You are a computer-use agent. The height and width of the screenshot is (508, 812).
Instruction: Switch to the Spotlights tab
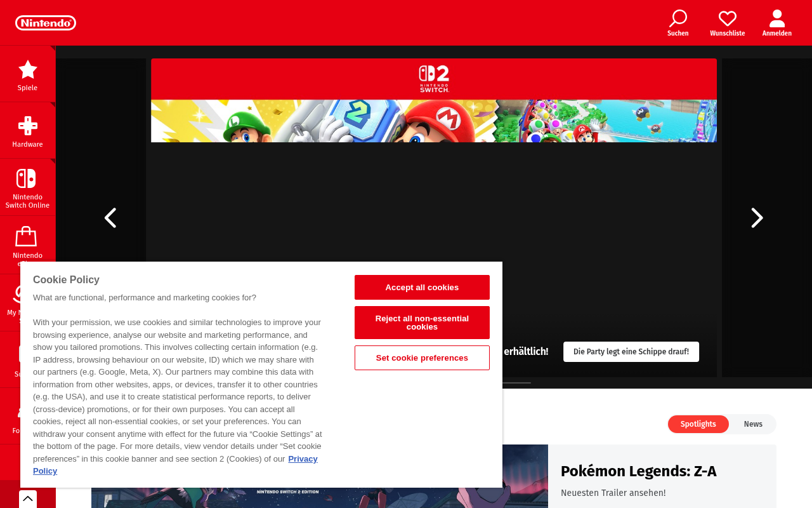(698, 424)
